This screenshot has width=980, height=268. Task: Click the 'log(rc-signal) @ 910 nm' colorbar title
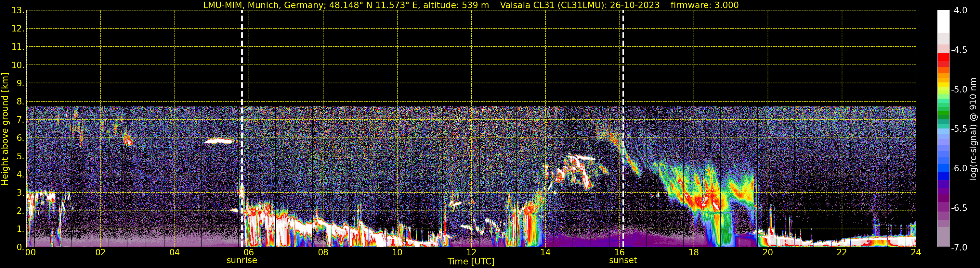973,129
